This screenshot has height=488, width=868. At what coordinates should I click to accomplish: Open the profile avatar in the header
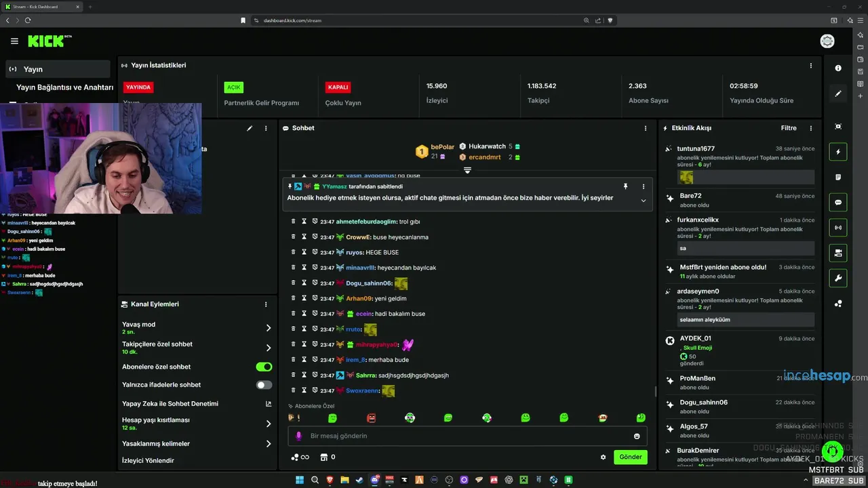click(827, 41)
